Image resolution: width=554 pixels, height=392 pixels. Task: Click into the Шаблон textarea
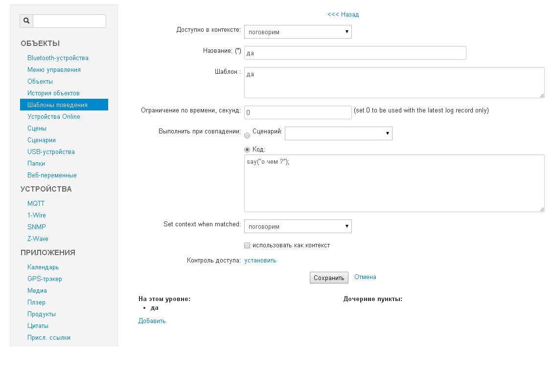click(394, 83)
